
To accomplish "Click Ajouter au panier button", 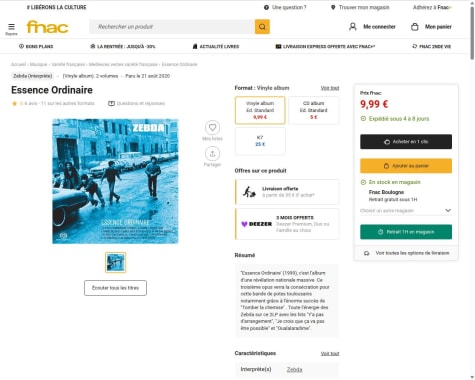I will click(406, 166).
